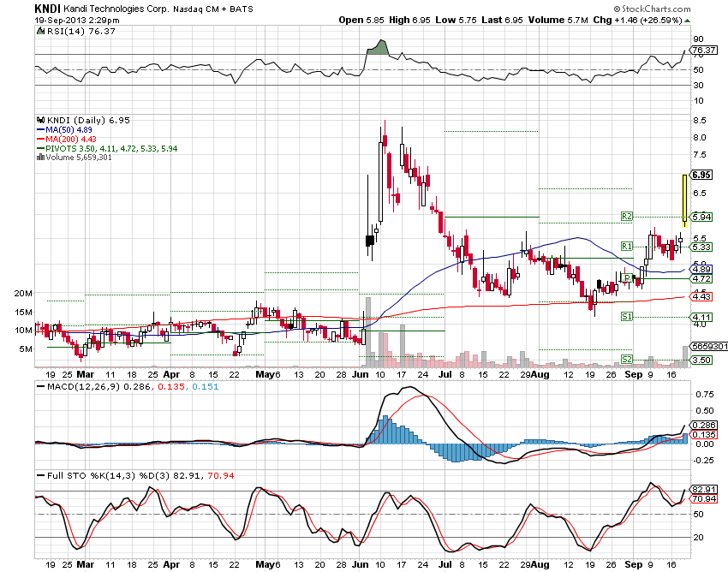Click the volume bars icon in legend
Image resolution: width=728 pixels, height=572 pixels.
(40, 158)
